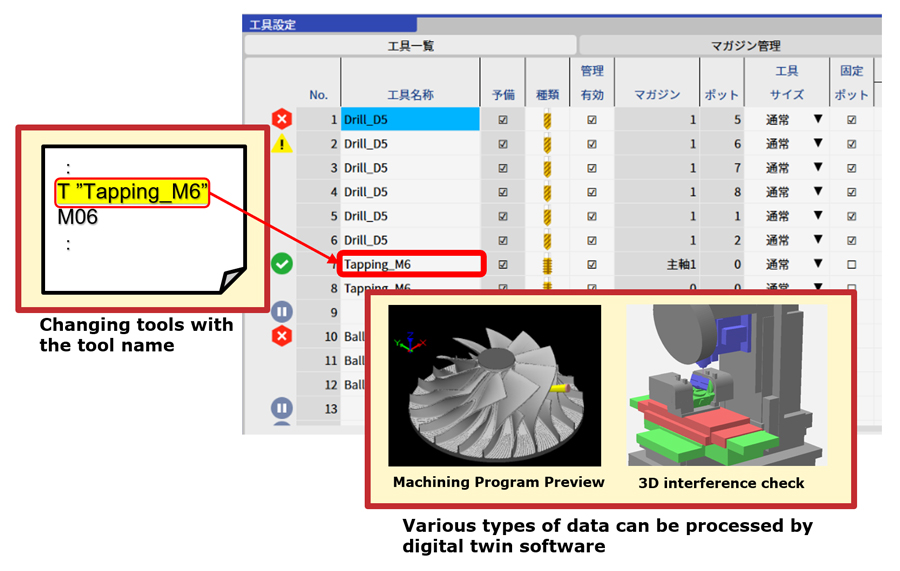Click the マガジン column header
Screen dimensions: 900x571
click(657, 95)
